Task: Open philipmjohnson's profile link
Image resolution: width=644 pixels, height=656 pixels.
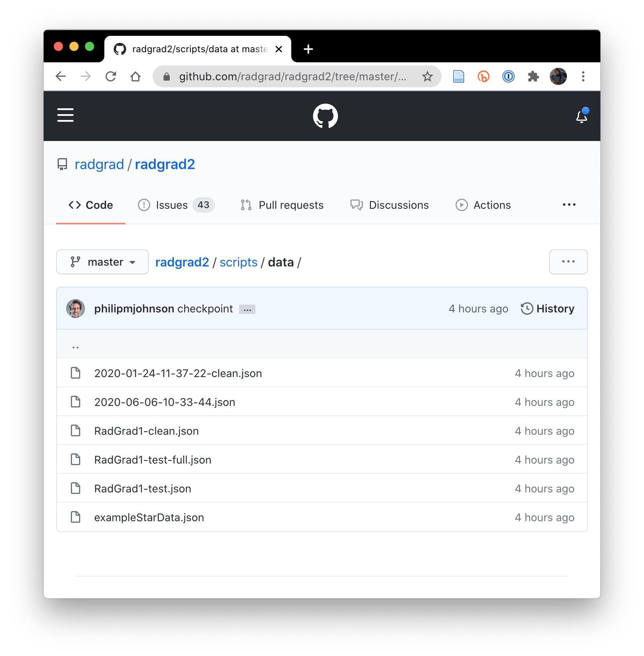Action: (x=134, y=309)
